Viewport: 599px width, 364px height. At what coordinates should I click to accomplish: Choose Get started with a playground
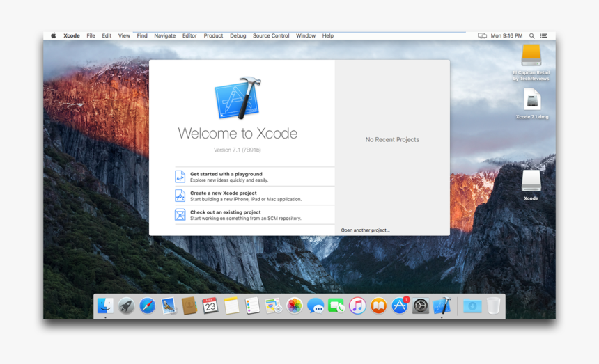(x=255, y=177)
